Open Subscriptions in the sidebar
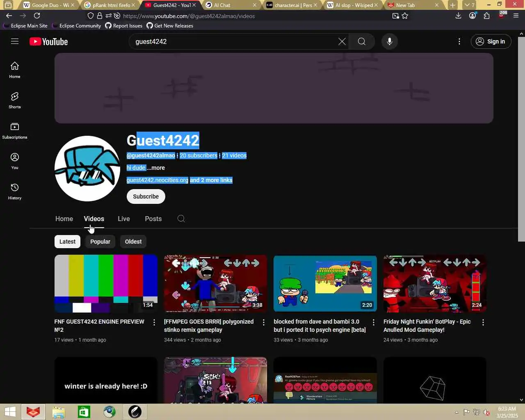The image size is (525, 420). click(15, 130)
